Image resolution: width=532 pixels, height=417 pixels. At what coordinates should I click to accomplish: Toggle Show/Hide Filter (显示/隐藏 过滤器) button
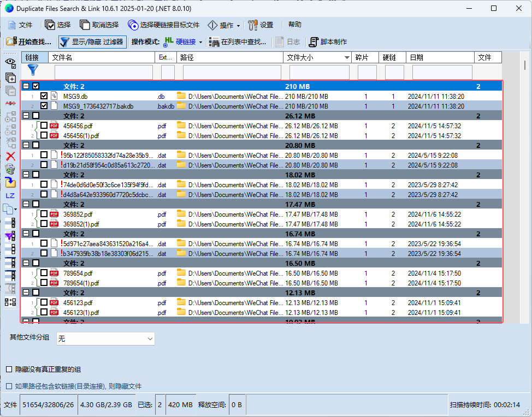[92, 41]
